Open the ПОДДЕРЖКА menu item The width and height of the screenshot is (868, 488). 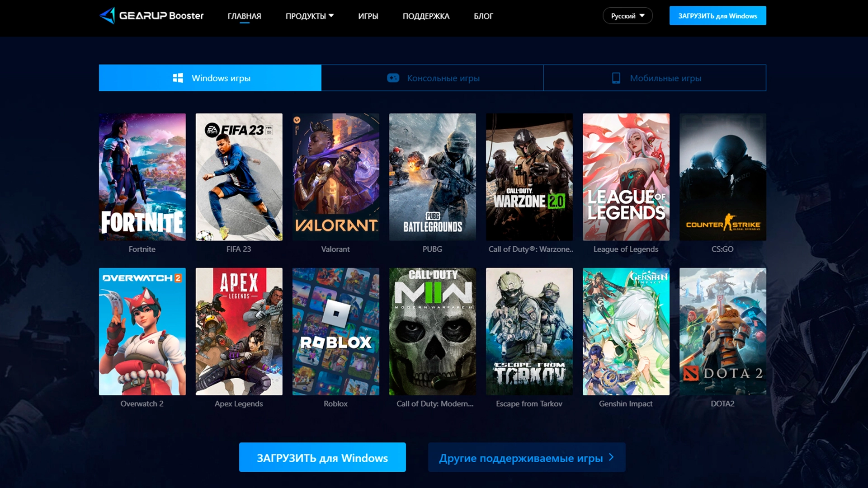[426, 16]
